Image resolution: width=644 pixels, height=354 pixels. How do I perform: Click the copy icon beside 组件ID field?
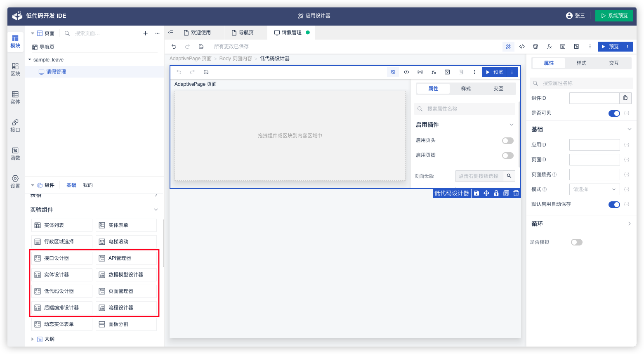625,98
